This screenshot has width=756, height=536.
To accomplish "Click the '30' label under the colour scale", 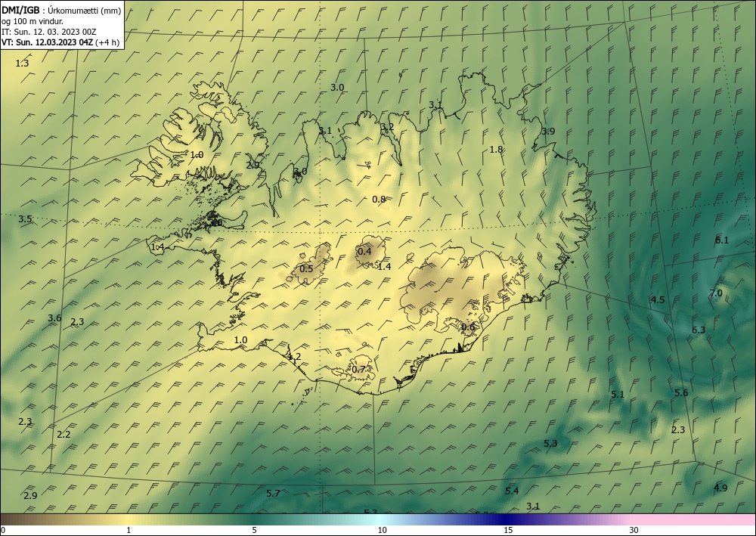I will 634,530.
